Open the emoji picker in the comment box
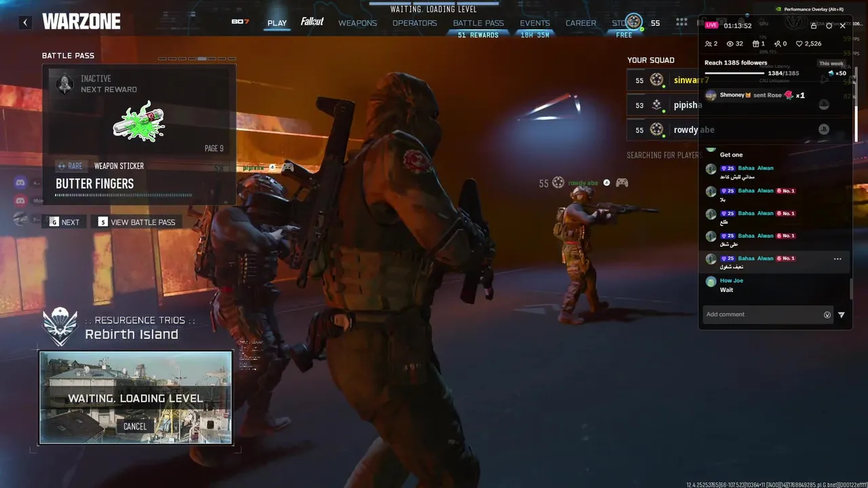This screenshot has width=868, height=488. point(827,314)
